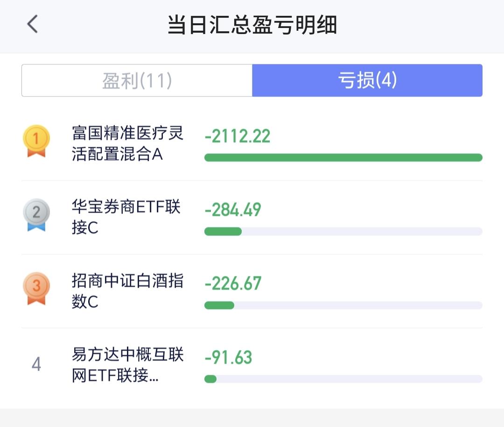Viewport: 504px width, 427px height.
Task: Tap the back arrow icon
Action: pyautogui.click(x=32, y=24)
